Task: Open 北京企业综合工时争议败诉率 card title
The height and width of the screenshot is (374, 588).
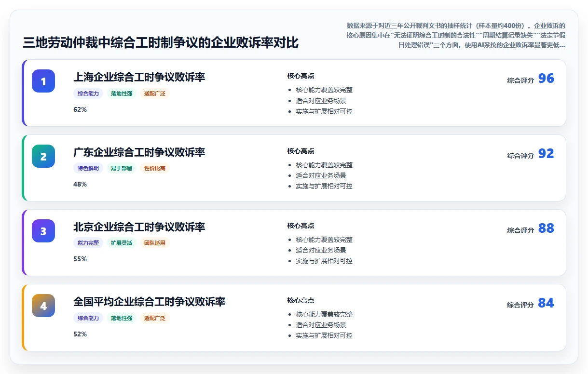Action: tap(139, 227)
